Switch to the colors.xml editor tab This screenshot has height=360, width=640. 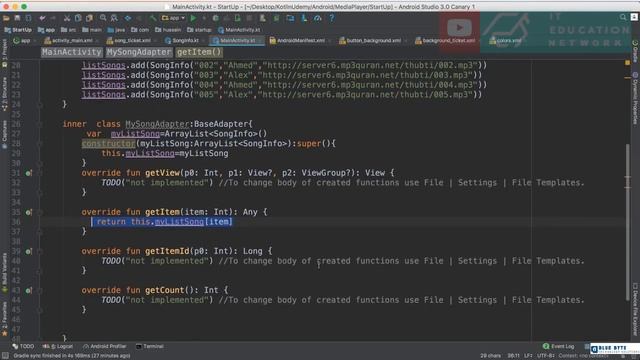(505, 40)
